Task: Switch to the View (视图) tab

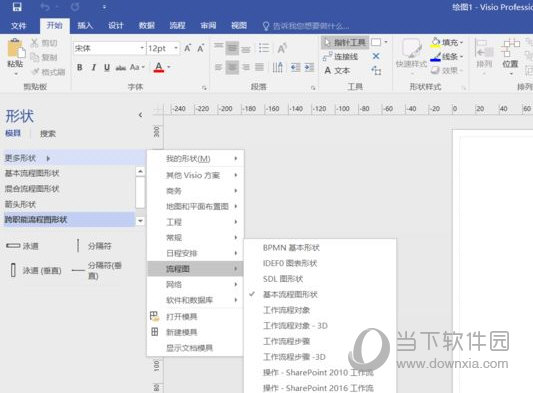Action: (239, 26)
